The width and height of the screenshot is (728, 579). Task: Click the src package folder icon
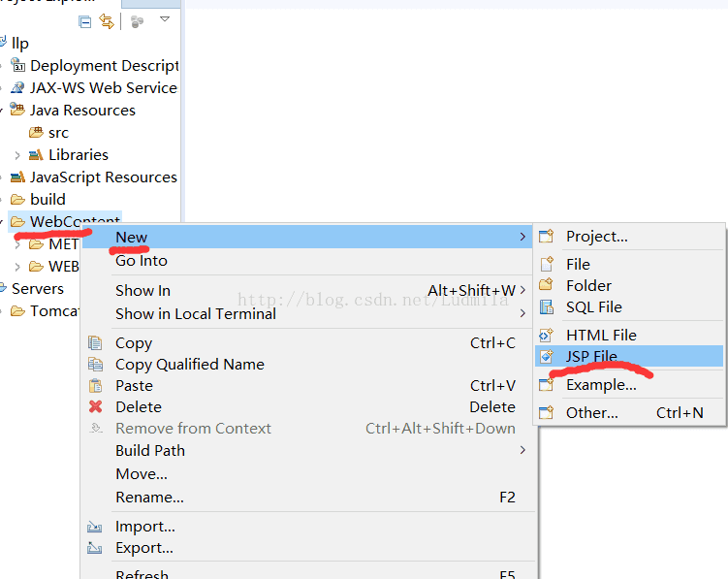(36, 133)
